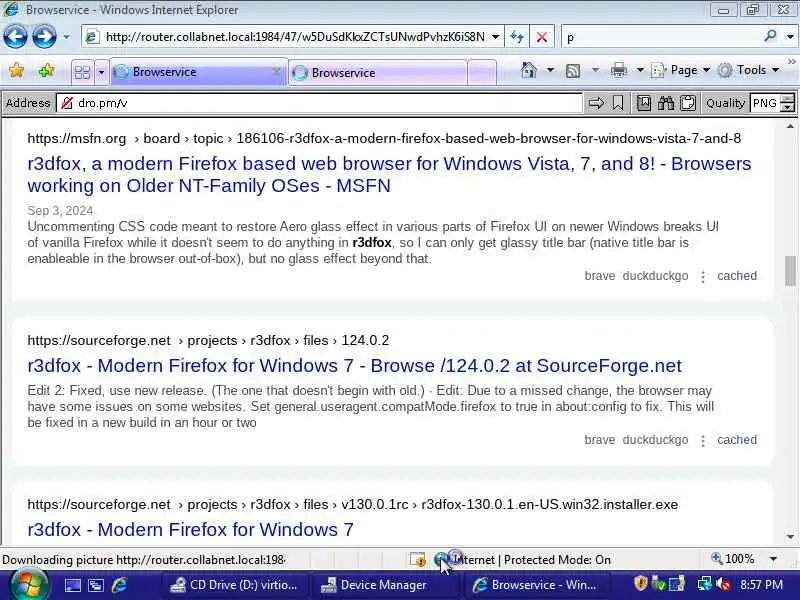This screenshot has width=800, height=600.
Task: Click 'brave' under the MSFN result
Action: pos(599,276)
